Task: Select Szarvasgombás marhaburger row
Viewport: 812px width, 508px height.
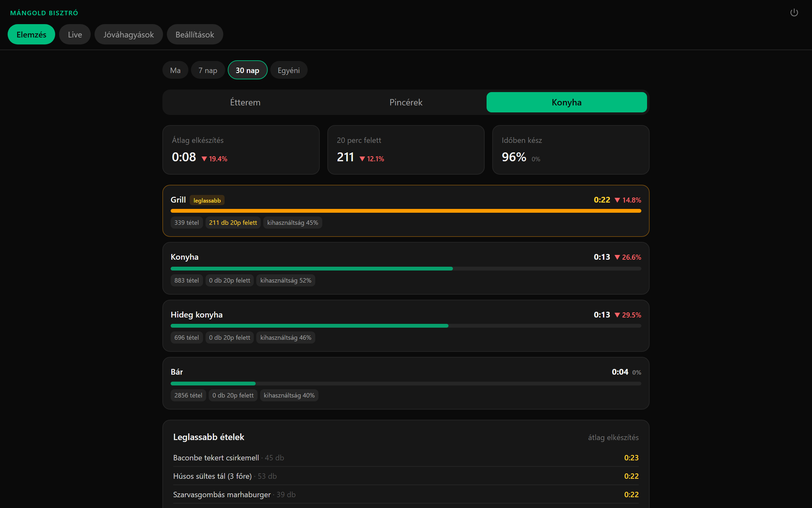Action: pos(406,495)
